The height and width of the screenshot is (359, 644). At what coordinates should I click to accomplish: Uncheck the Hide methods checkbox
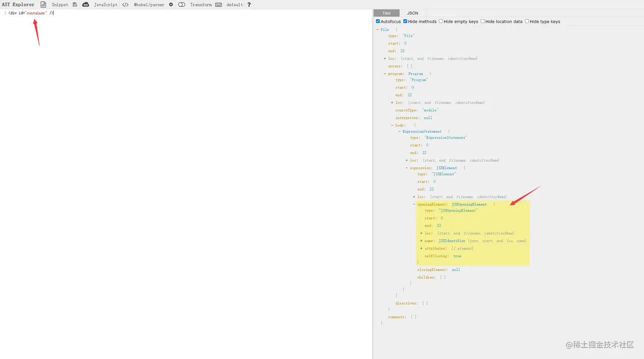405,21
